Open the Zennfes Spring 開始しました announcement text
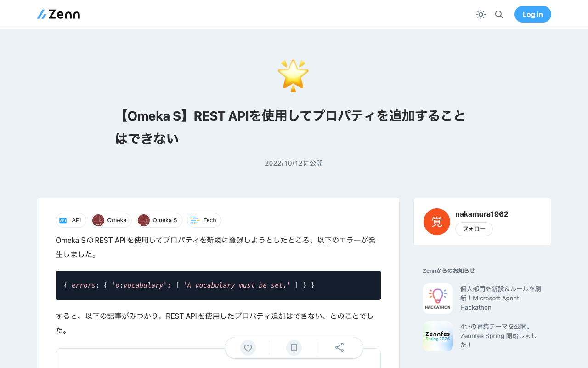588x368 pixels. 499,336
